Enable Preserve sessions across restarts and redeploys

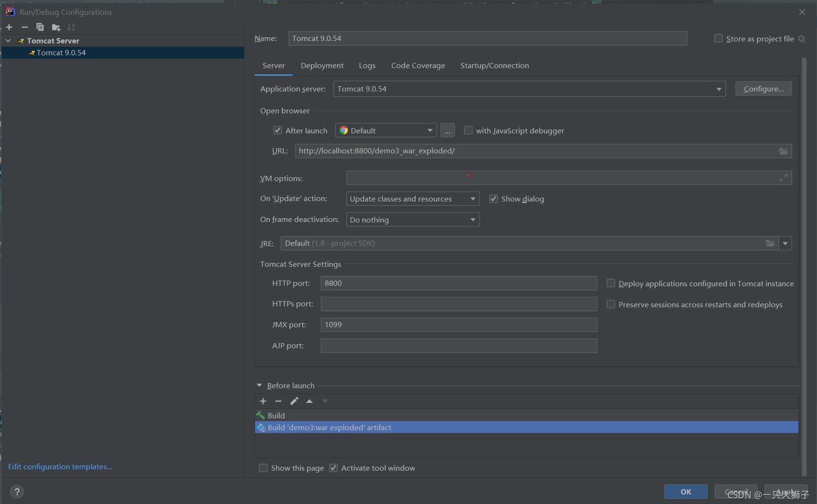(611, 304)
